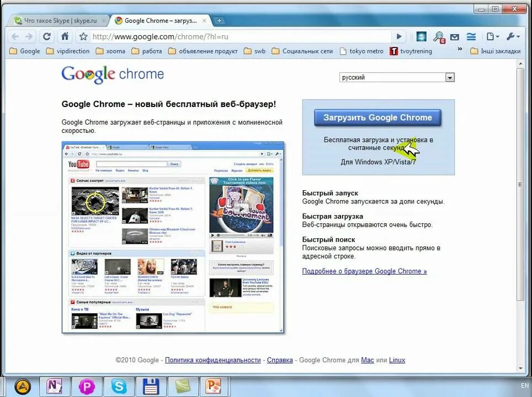Open the tvoytrening bookmark
The width and height of the screenshot is (532, 397).
pos(411,51)
